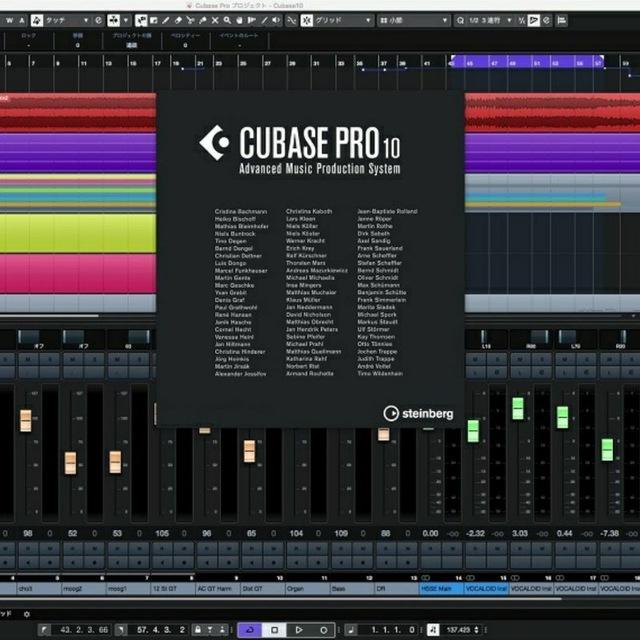Click the mixer horizontal scrollbar
The height and width of the screenshot is (640, 640).
(282, 598)
